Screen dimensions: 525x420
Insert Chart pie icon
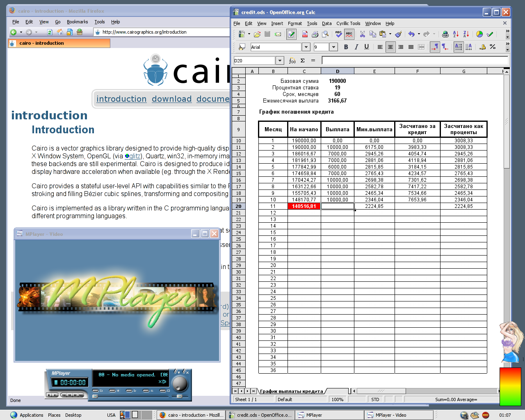click(479, 34)
